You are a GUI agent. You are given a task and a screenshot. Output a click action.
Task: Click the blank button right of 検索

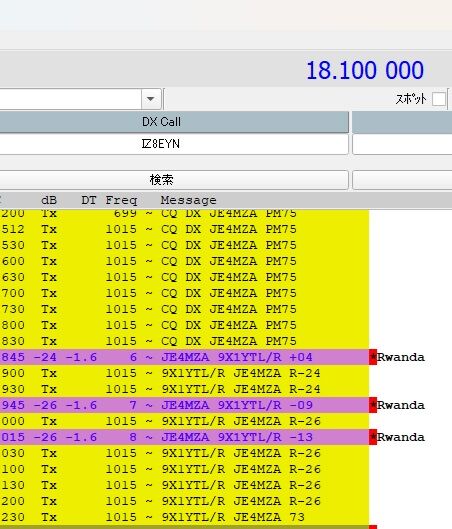pos(402,180)
